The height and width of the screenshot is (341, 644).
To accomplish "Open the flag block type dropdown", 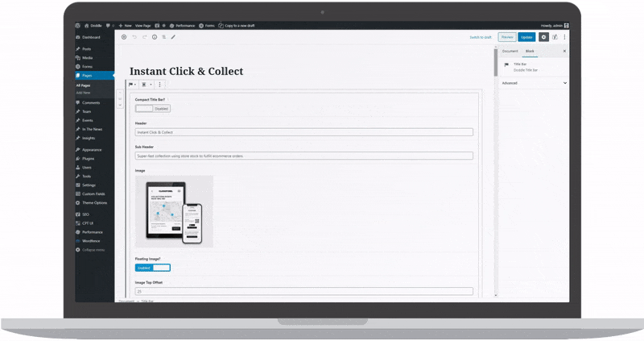I will tap(132, 84).
